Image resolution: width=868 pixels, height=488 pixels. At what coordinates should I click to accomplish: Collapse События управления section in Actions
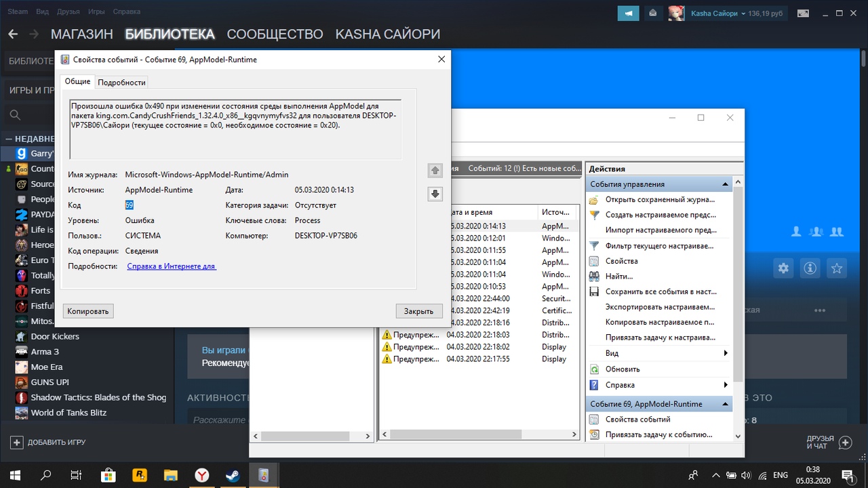726,184
